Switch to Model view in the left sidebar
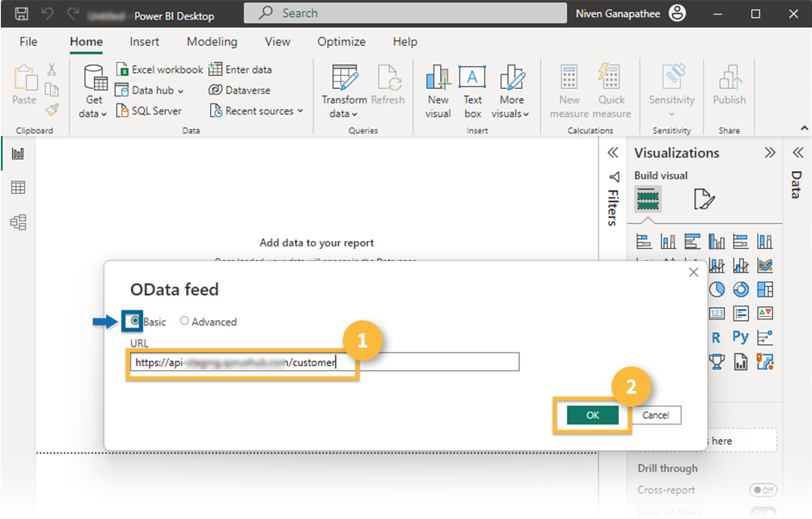Screen dimensions: 812x519 pos(18,222)
